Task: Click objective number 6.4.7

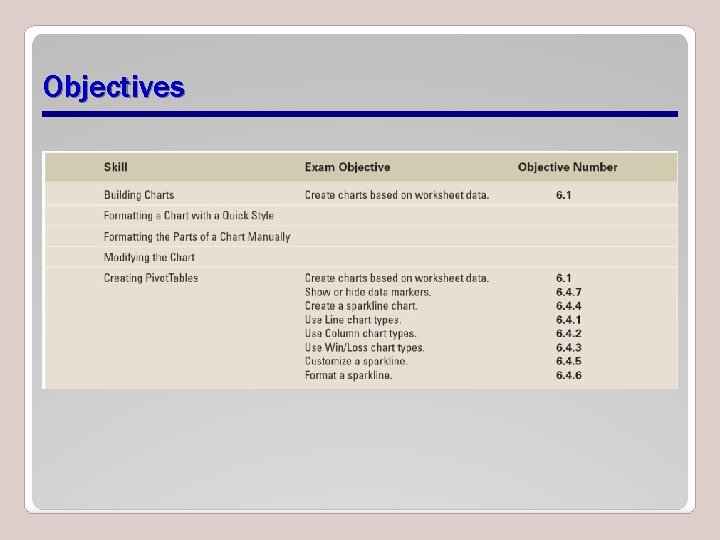Action: [568, 292]
